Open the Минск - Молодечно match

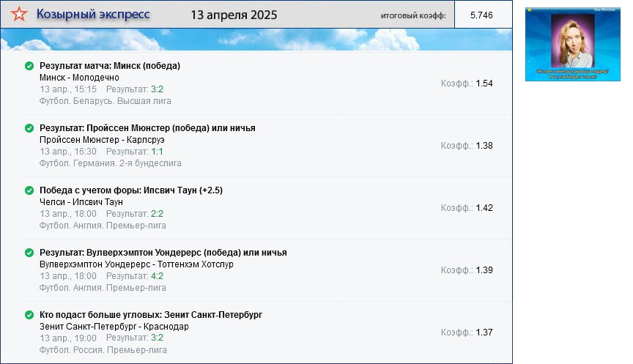(x=79, y=78)
